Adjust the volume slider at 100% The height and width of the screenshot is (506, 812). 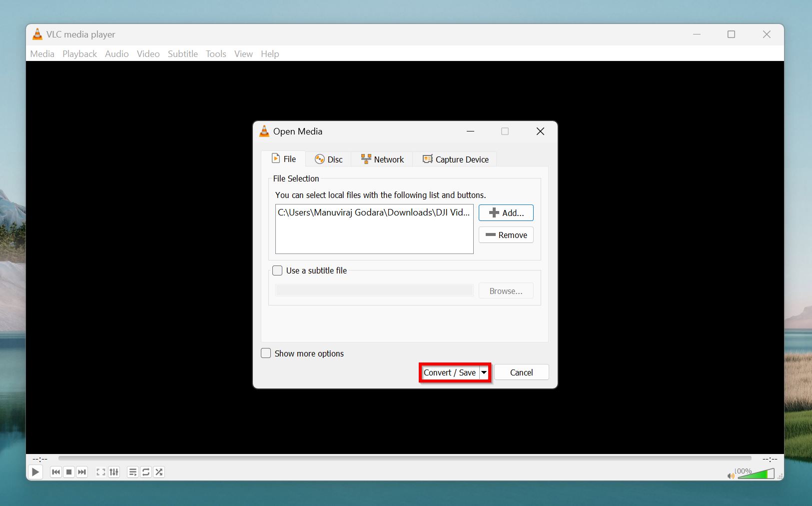tap(756, 473)
